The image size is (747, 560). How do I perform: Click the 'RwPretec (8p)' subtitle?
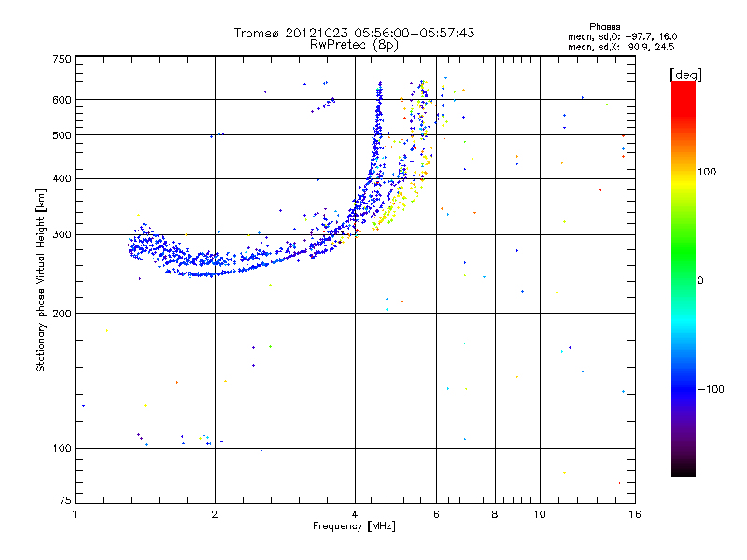[x=354, y=45]
